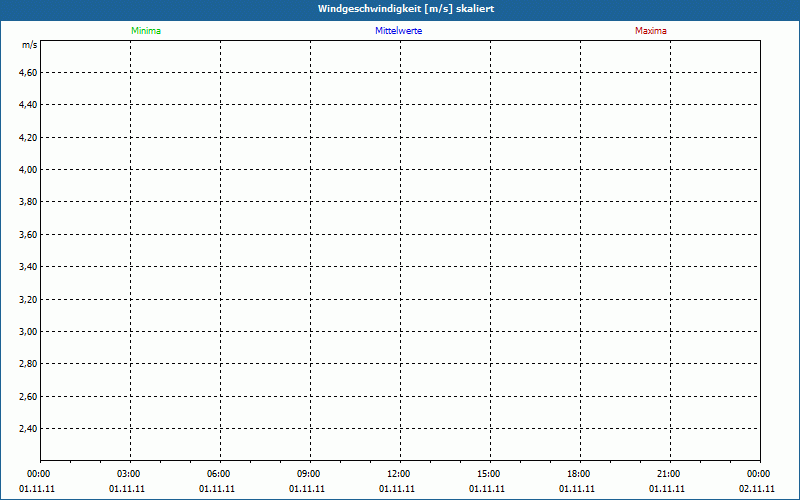This screenshot has width=800, height=500.
Task: Click the 21:00 time axis label
Action: click(x=668, y=474)
